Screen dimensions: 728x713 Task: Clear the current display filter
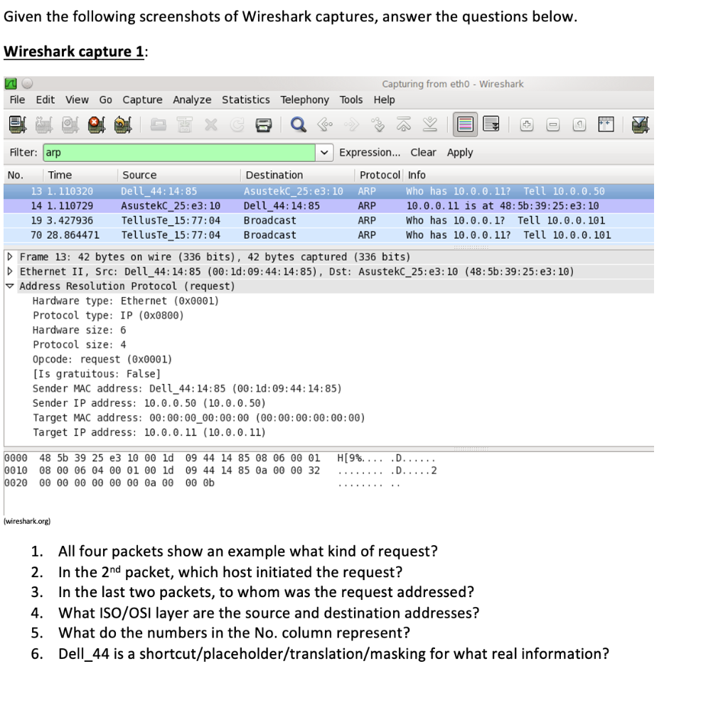423,152
